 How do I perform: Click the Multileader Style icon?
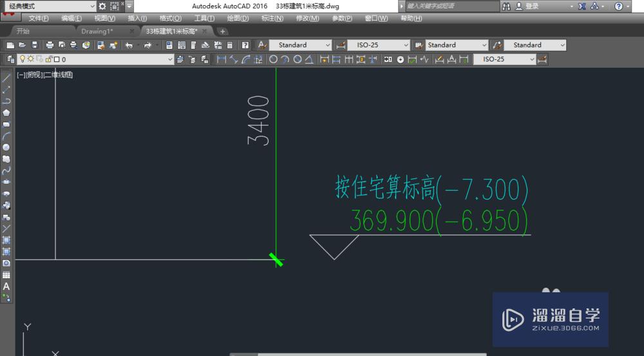pos(497,45)
